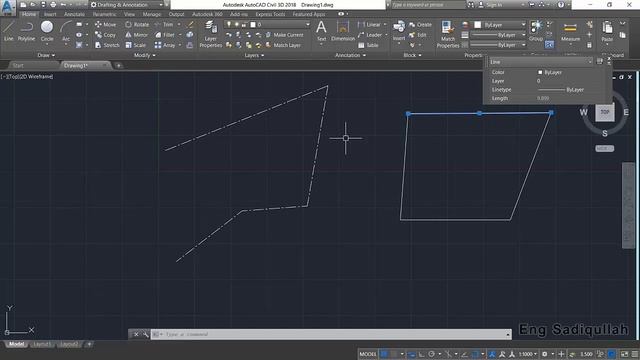Open Layer Properties manager
This screenshot has height=360, width=640.
(211, 35)
